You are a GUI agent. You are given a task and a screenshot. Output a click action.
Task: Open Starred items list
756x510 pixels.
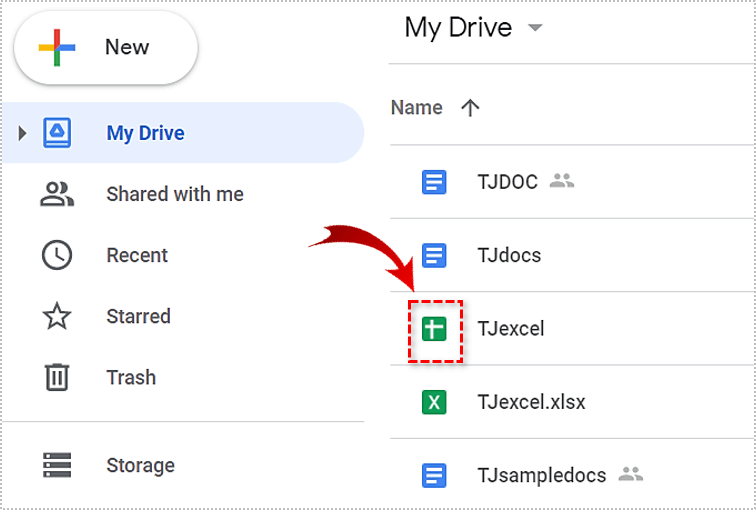[138, 316]
